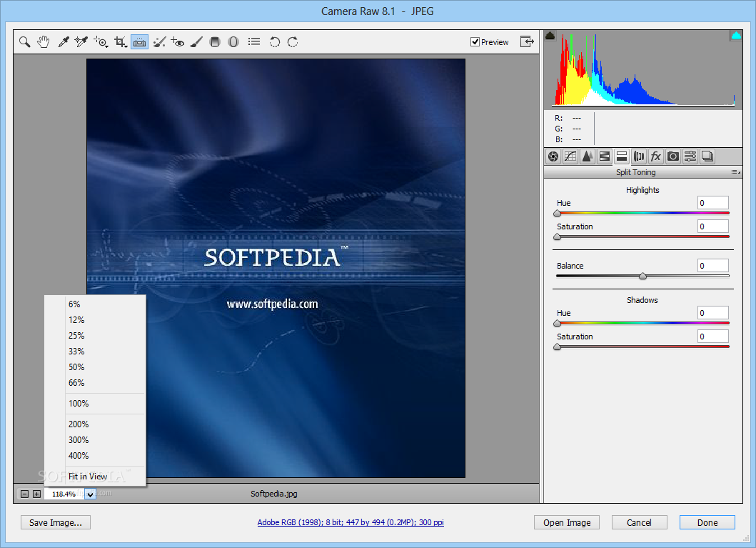This screenshot has width=756, height=548.
Task: Click the Balance slider handle
Action: (642, 276)
